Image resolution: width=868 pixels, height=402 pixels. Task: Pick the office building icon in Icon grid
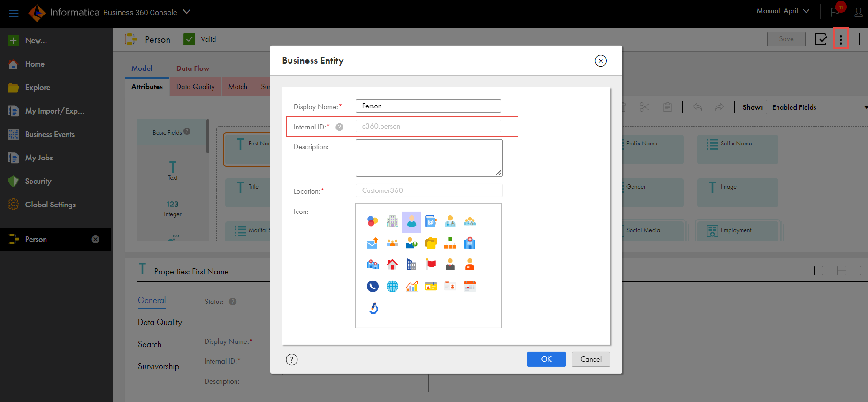tap(392, 221)
